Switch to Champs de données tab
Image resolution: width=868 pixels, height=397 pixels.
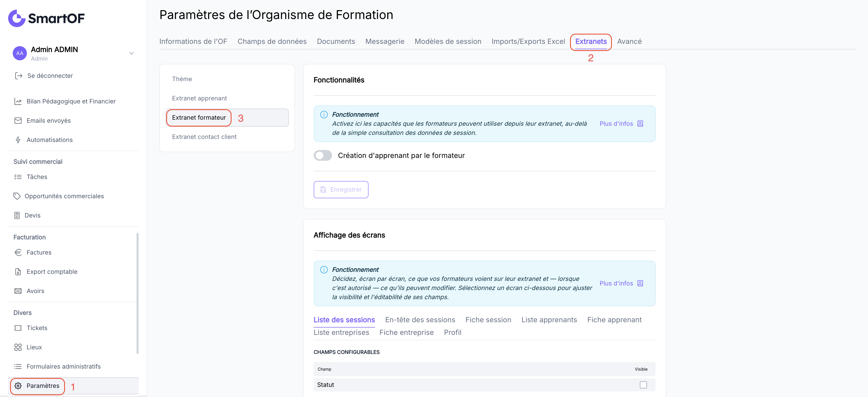click(272, 41)
